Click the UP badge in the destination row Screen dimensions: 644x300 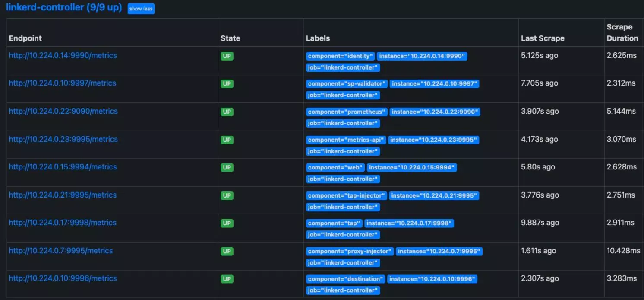[227, 279]
